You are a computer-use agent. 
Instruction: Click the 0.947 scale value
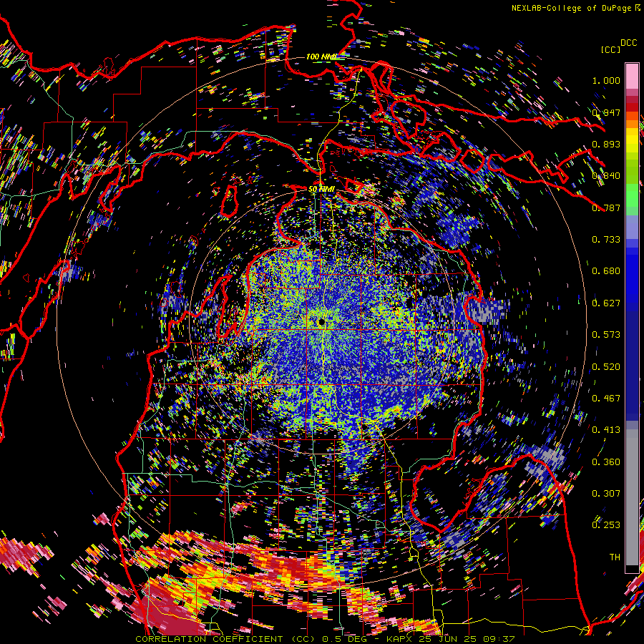pyautogui.click(x=606, y=112)
